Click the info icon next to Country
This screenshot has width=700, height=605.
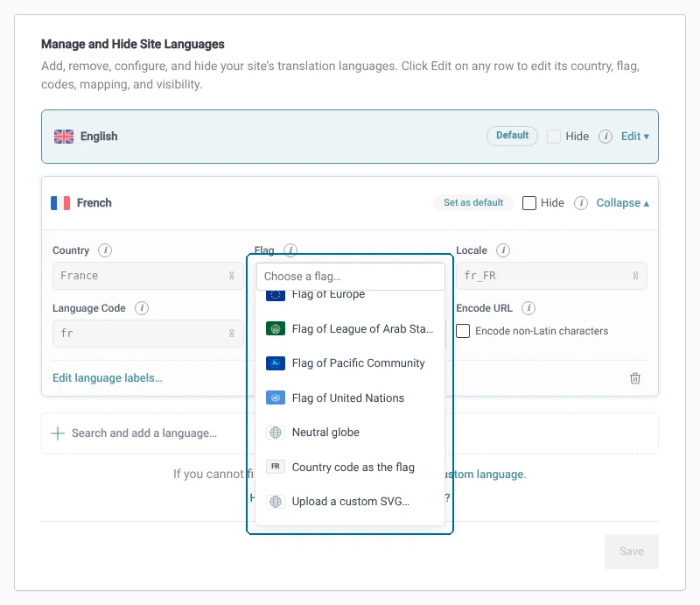click(x=105, y=250)
